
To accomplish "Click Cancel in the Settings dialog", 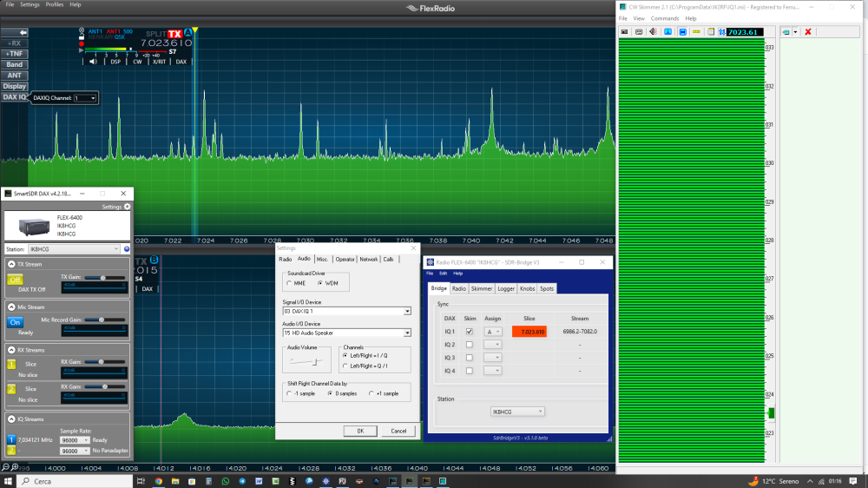I will click(x=398, y=431).
